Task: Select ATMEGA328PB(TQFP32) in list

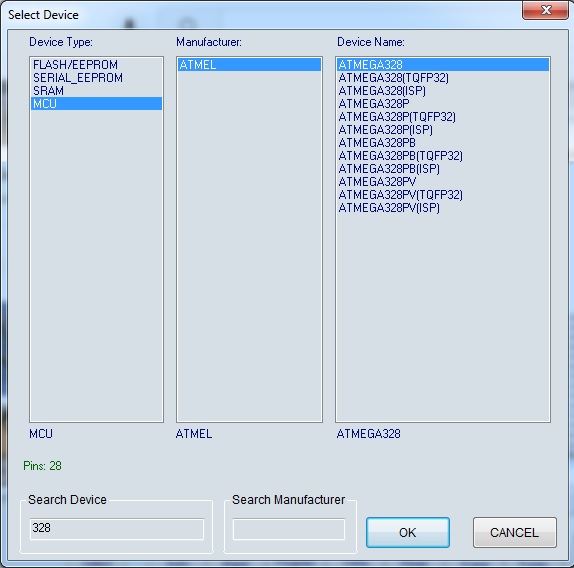Action: click(443, 156)
